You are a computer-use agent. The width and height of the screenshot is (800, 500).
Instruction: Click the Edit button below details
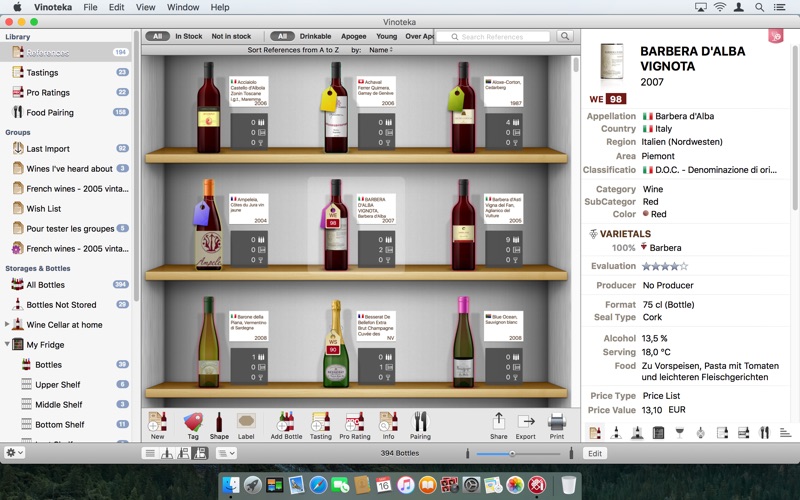point(595,453)
